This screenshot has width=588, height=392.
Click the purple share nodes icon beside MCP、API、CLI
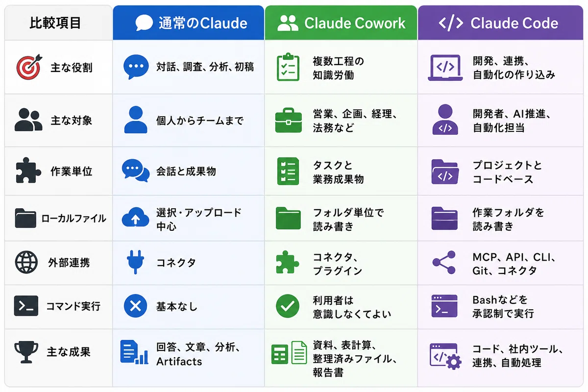[444, 262]
